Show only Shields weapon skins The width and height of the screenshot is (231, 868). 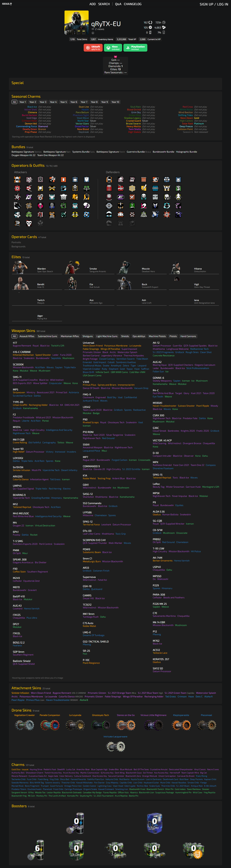coord(125,336)
